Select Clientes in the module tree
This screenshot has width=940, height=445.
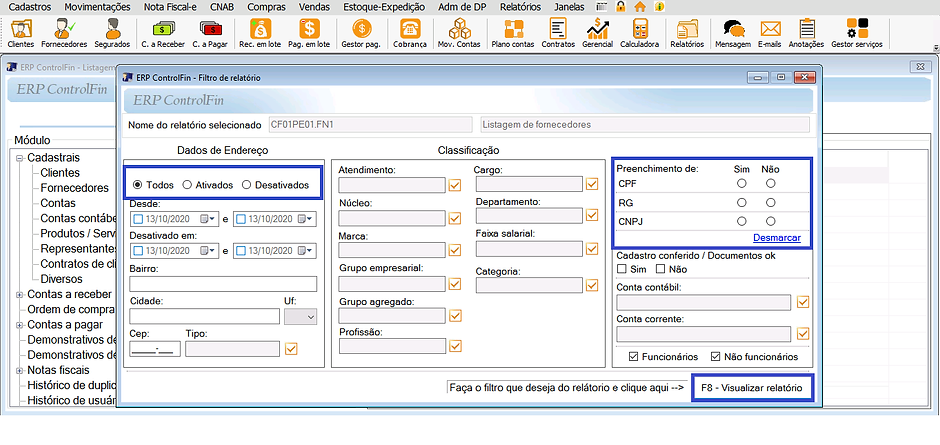[60, 173]
